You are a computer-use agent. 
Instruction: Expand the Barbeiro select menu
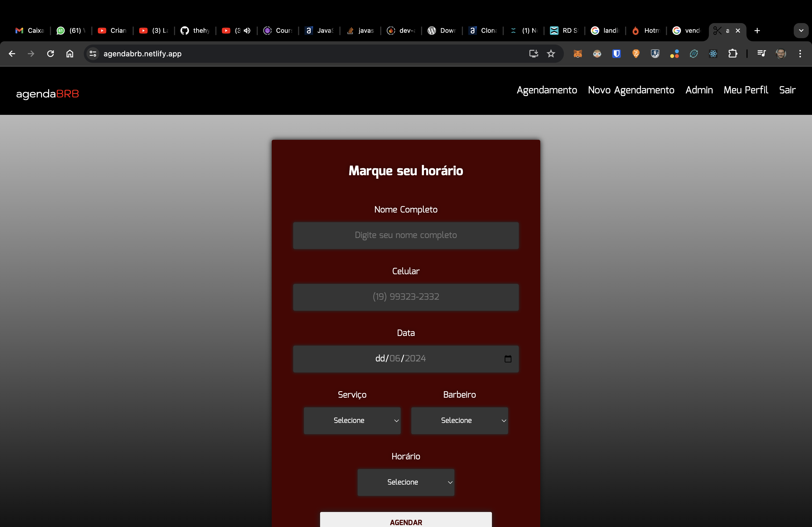click(x=459, y=420)
